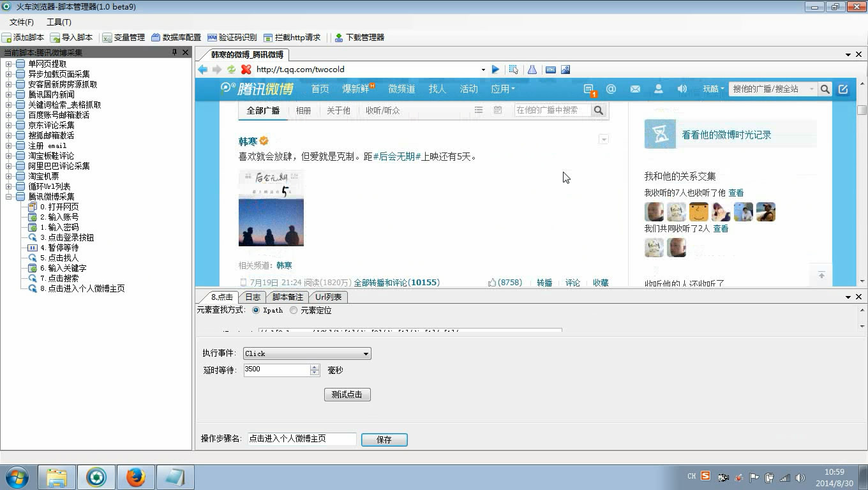Open the Weibo notifications icon with badge
Viewport: 868px width, 490px height.
click(x=589, y=90)
